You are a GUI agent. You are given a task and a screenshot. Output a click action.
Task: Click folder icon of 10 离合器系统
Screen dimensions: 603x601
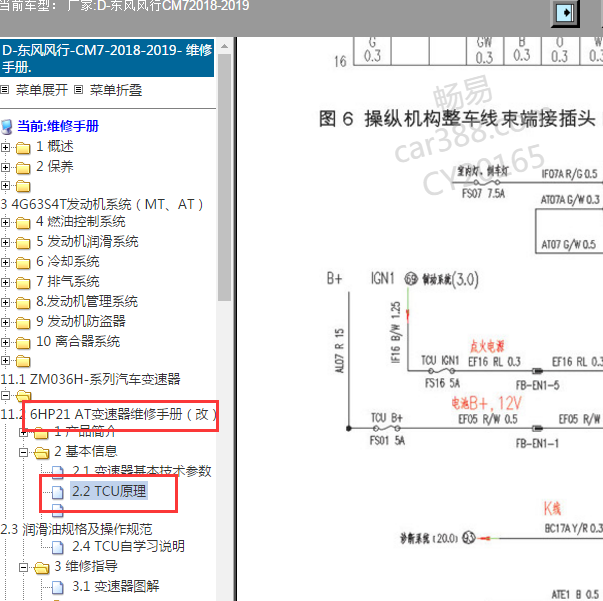pyautogui.click(x=23, y=343)
